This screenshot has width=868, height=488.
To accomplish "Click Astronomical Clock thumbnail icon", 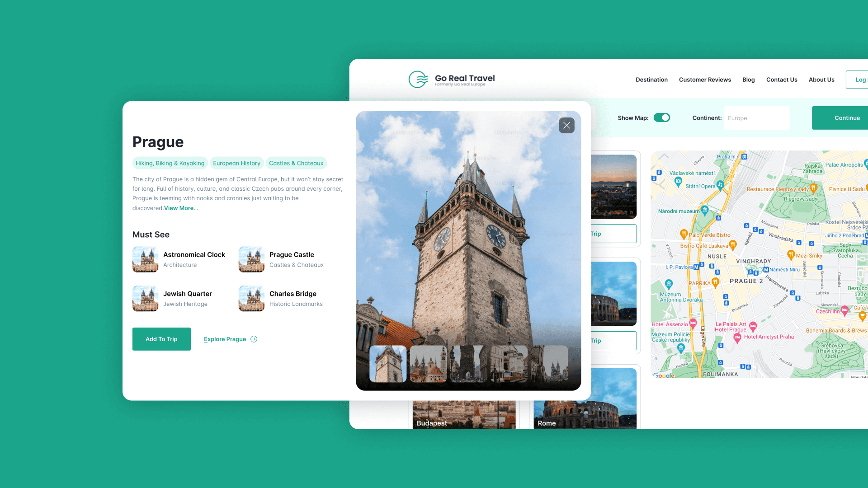I will click(145, 259).
